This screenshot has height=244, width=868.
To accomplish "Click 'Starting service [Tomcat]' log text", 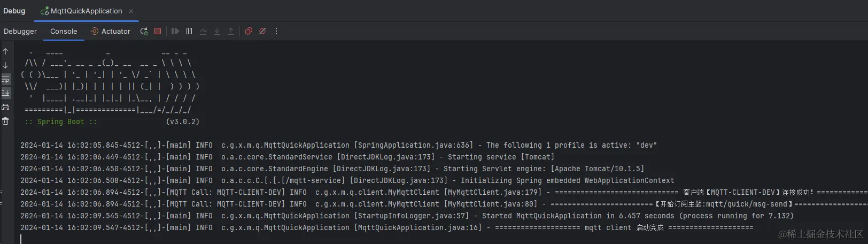I will pyautogui.click(x=501, y=157).
